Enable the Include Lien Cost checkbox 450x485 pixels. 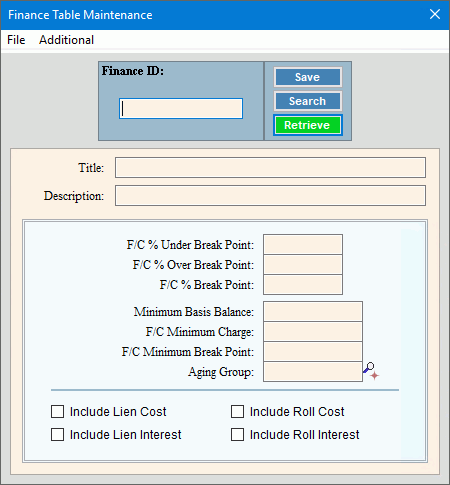pos(57,412)
